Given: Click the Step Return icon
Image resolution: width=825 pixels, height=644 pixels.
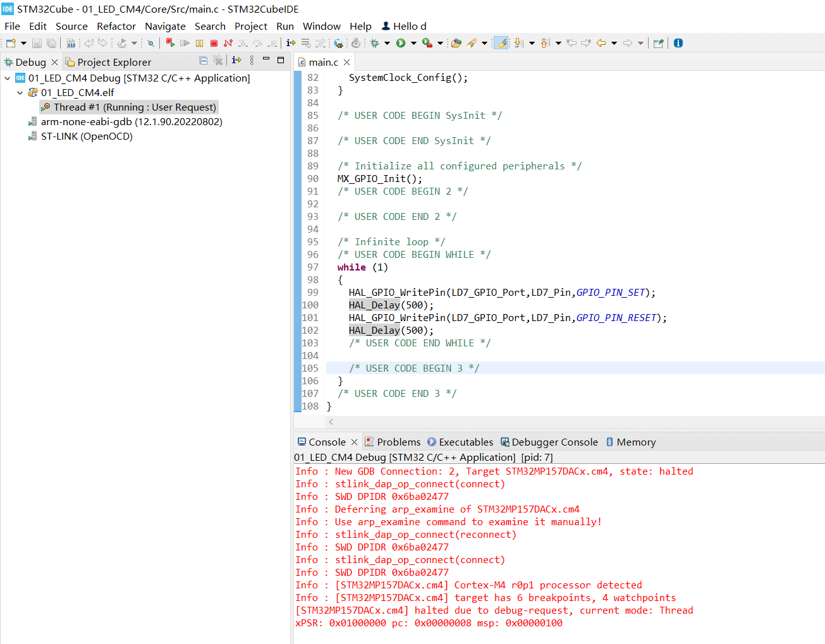Looking at the screenshot, I should coord(272,43).
